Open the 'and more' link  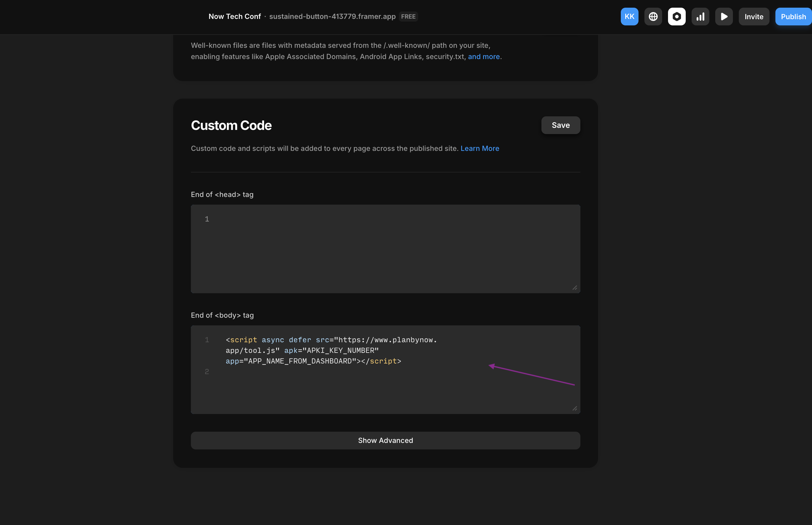coord(484,57)
